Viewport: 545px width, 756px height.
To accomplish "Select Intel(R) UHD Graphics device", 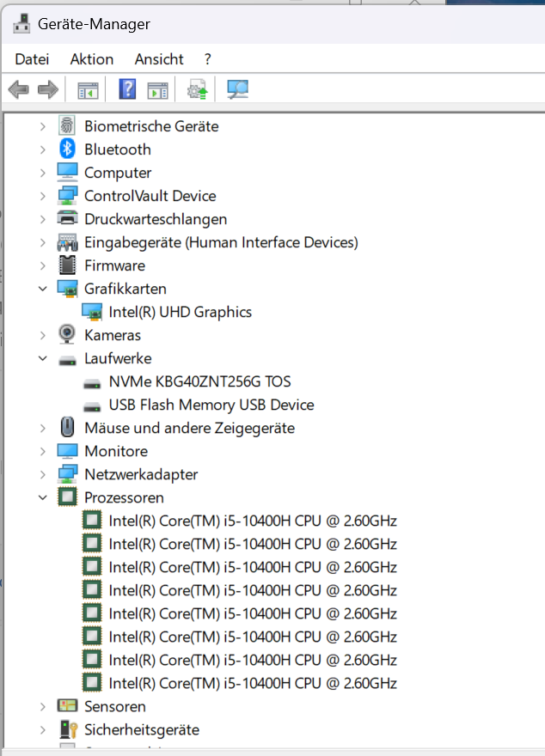I will pos(180,312).
